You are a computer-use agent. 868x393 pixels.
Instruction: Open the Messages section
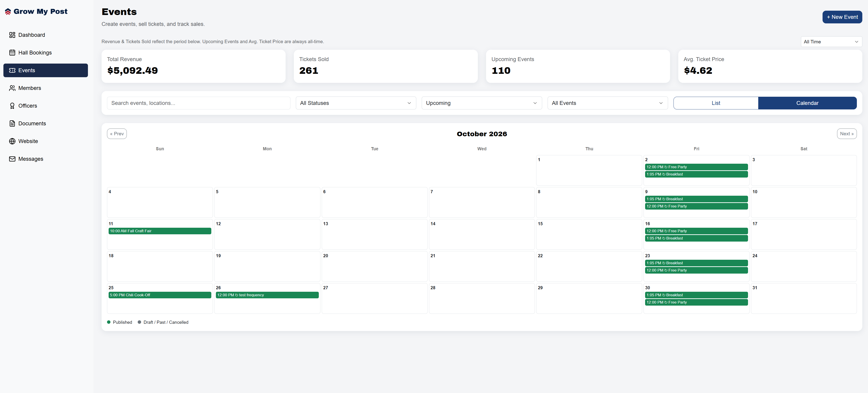[x=45, y=159]
